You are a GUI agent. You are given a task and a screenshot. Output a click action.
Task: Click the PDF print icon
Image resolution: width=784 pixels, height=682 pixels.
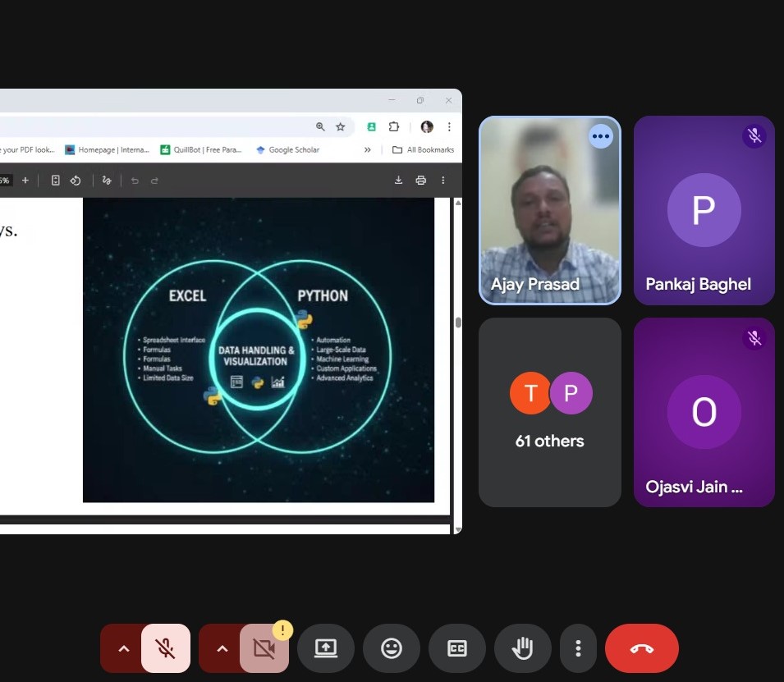click(421, 181)
